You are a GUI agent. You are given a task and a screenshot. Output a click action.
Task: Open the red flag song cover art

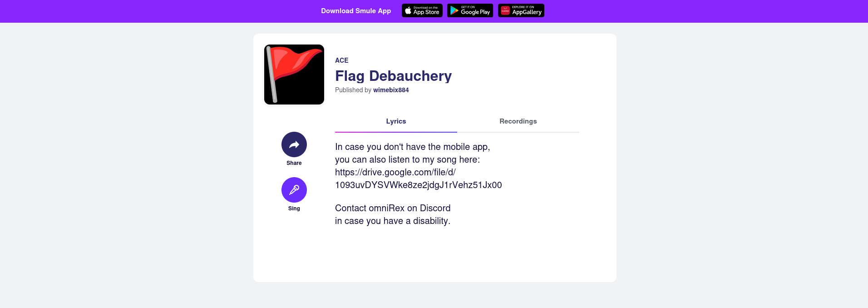(294, 75)
